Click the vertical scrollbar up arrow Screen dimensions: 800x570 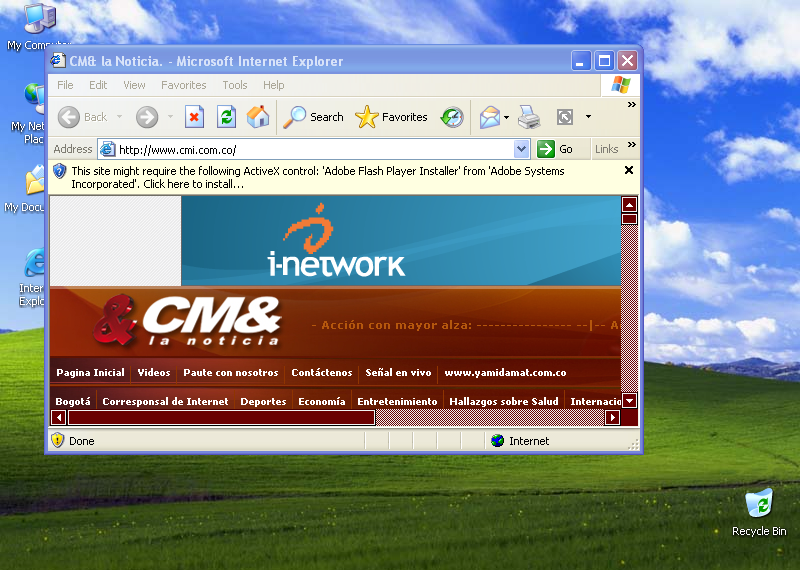[630, 205]
